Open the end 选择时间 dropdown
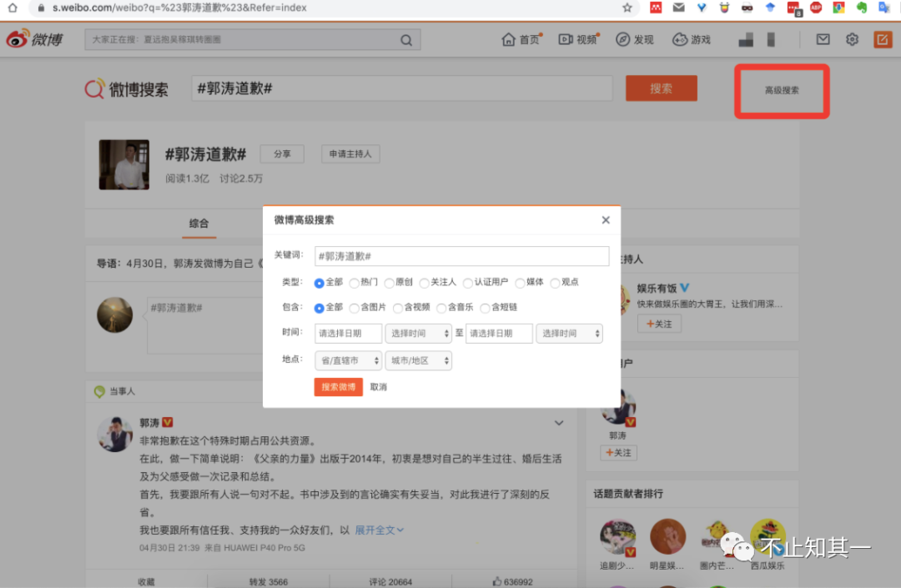This screenshot has width=901, height=588. pos(570,334)
